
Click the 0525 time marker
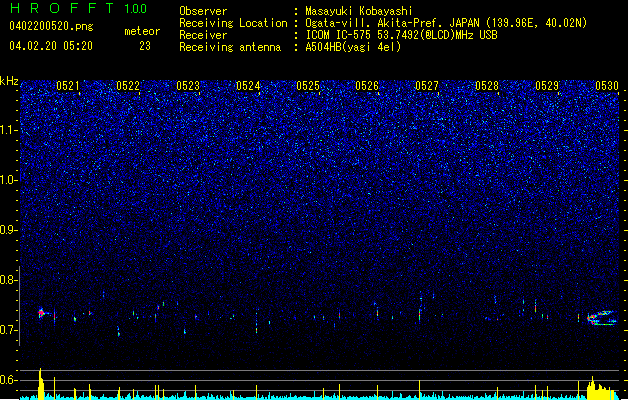click(308, 86)
